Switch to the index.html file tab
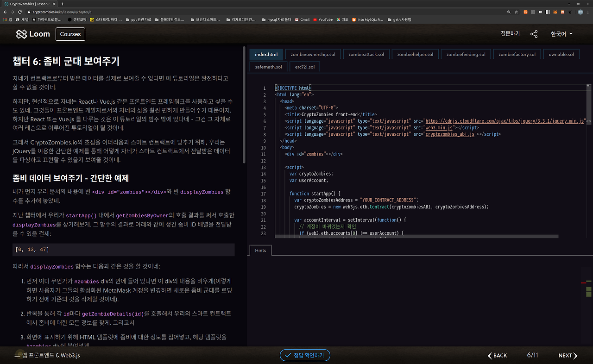Viewport: 593px width, 364px height. tap(266, 54)
